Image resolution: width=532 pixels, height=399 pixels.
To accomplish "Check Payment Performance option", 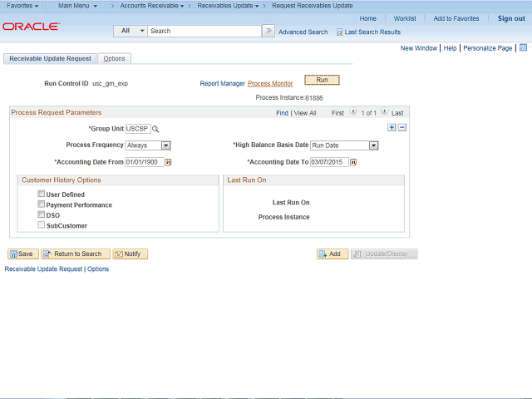I will coord(41,204).
